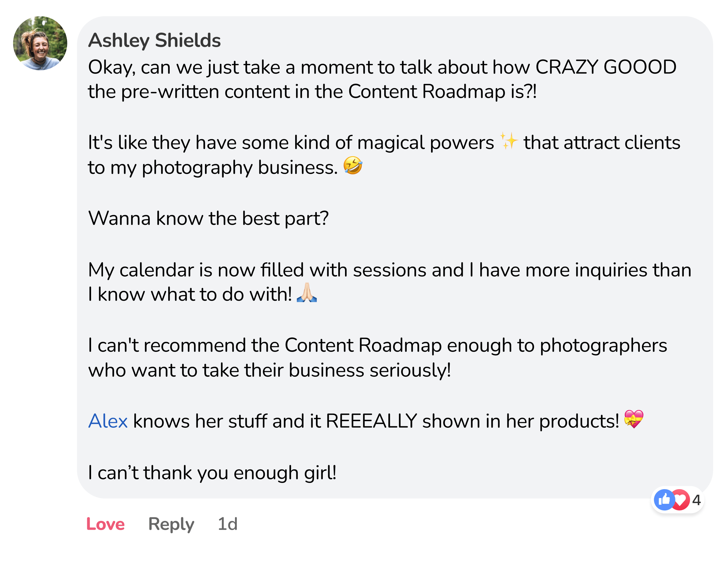Image resolution: width=728 pixels, height=568 pixels.
Task: Click the text 'My calendar is now filled'
Action: [196, 270]
